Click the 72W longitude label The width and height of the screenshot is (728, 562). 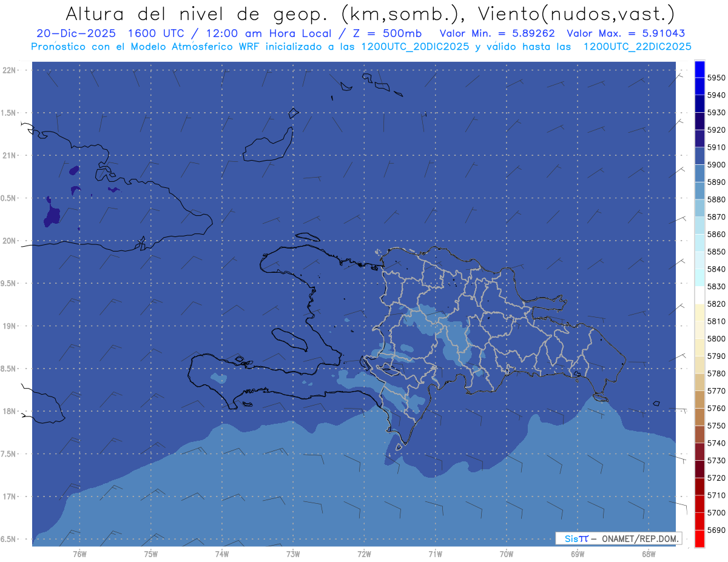tap(364, 554)
